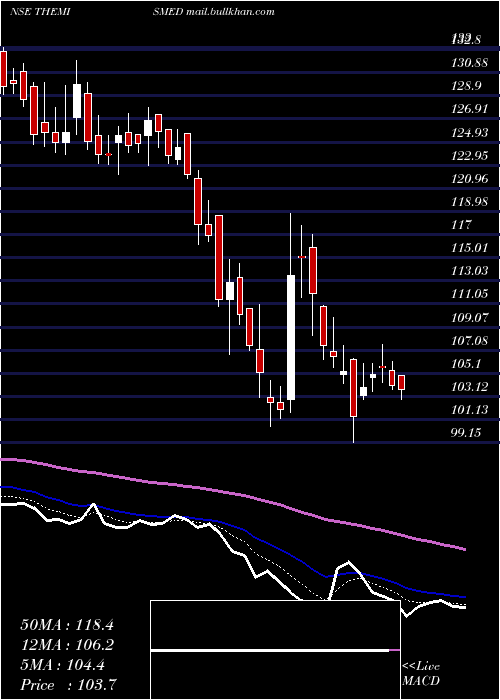Image resolution: width=500 pixels, height=700 pixels.
Task: Click the NSE THEMI ticker title
Action: pos(41,12)
